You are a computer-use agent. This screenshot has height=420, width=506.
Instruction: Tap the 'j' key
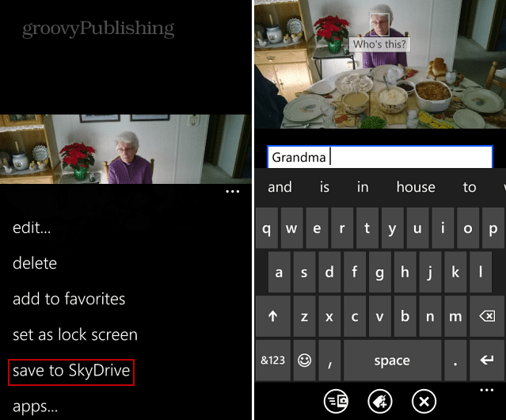pyautogui.click(x=430, y=272)
